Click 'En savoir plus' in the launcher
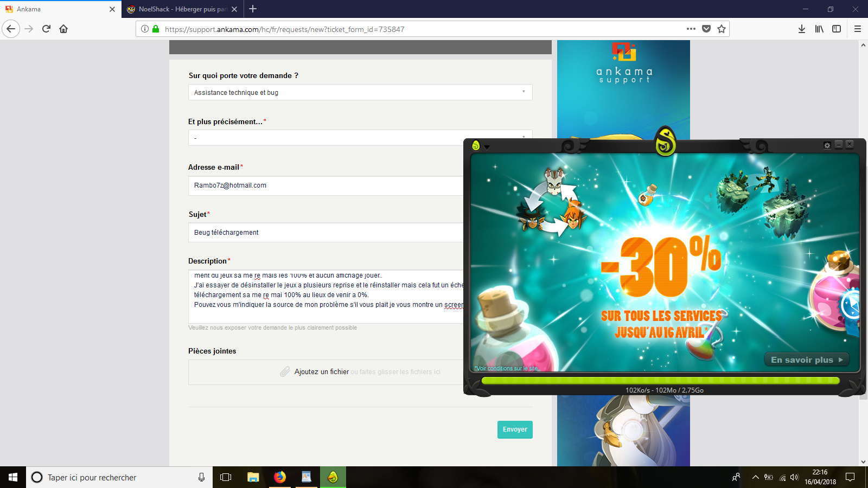The height and width of the screenshot is (488, 868). pos(807,359)
